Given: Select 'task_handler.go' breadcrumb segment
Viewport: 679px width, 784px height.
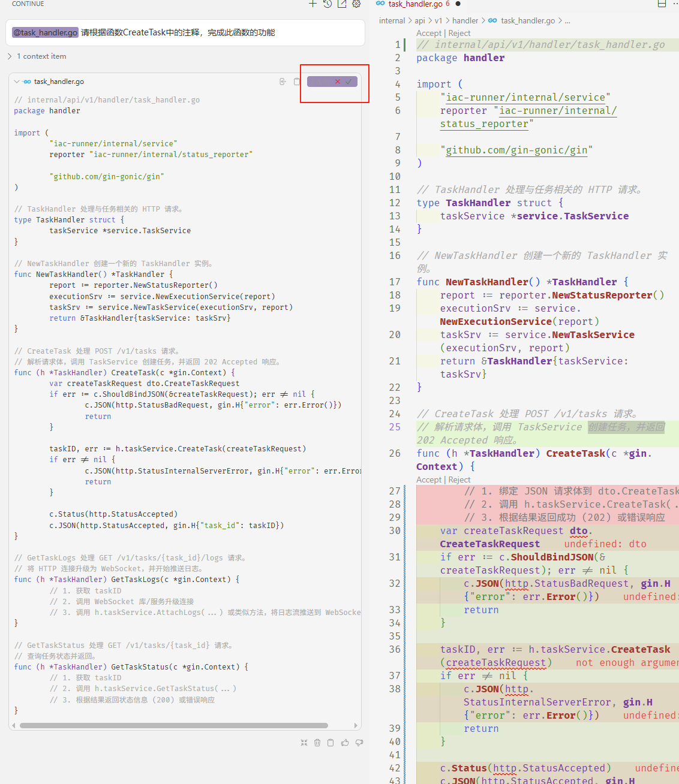Looking at the screenshot, I should (528, 20).
